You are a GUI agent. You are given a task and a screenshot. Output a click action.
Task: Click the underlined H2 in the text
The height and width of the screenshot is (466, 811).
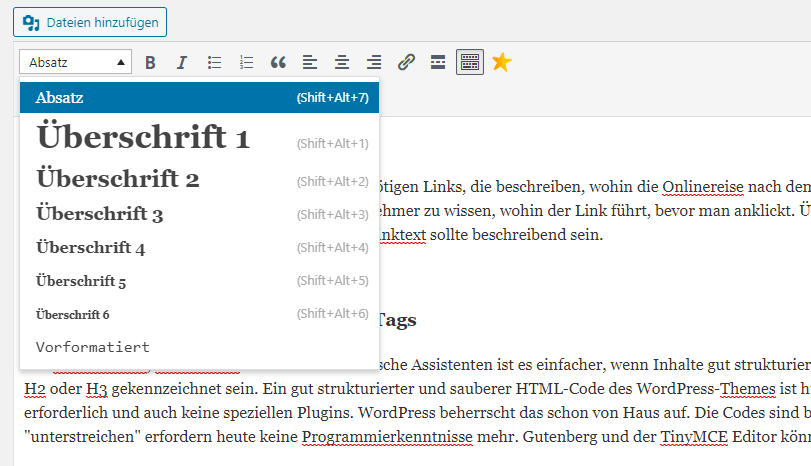point(35,389)
